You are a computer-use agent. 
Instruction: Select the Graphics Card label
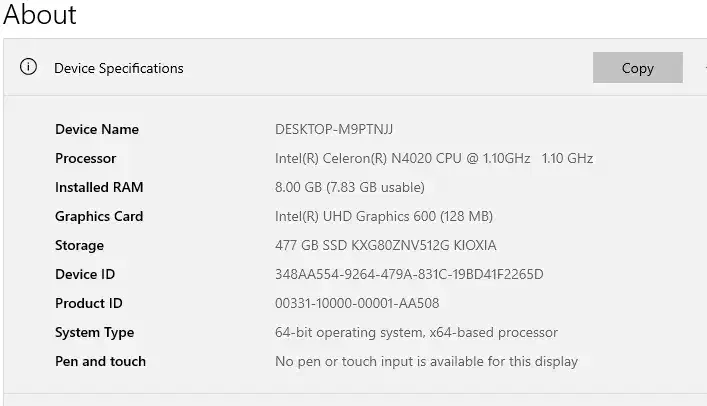[x=99, y=216]
